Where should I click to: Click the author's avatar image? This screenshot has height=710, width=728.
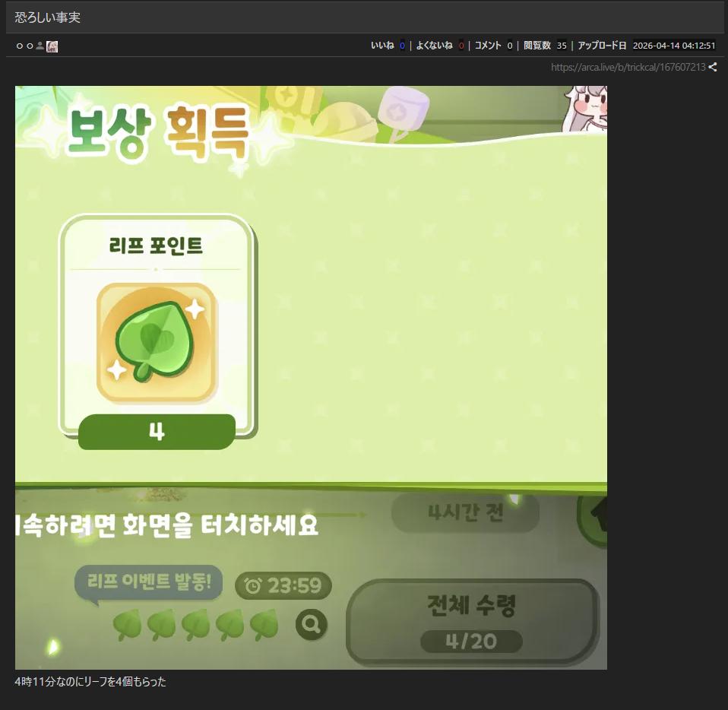pyautogui.click(x=52, y=46)
